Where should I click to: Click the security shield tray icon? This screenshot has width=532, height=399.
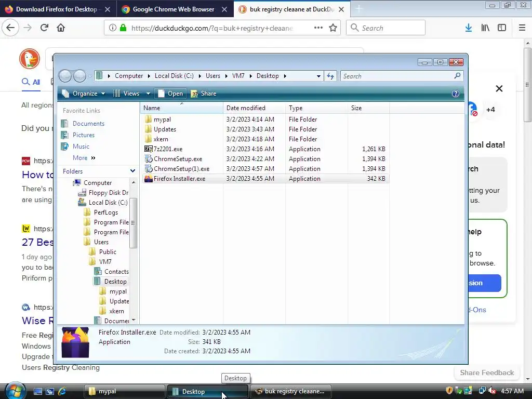click(449, 391)
